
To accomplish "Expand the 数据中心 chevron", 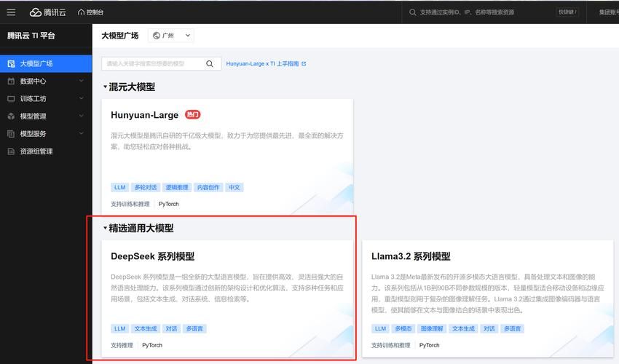I will (x=81, y=81).
